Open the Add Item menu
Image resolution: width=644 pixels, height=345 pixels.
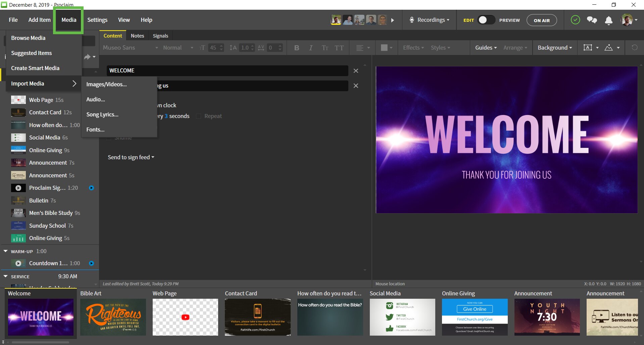click(39, 20)
